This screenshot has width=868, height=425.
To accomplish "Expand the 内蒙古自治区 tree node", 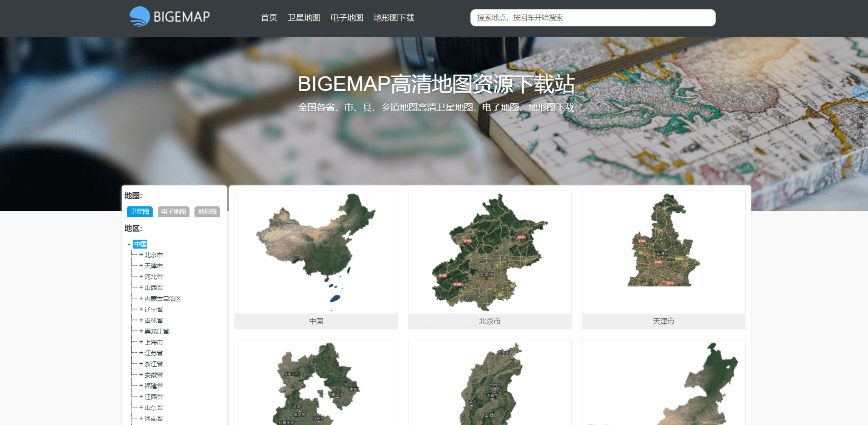I will coord(141,299).
